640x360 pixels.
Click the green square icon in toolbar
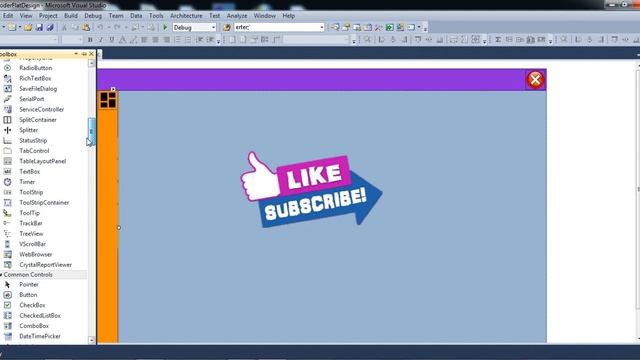[389, 27]
